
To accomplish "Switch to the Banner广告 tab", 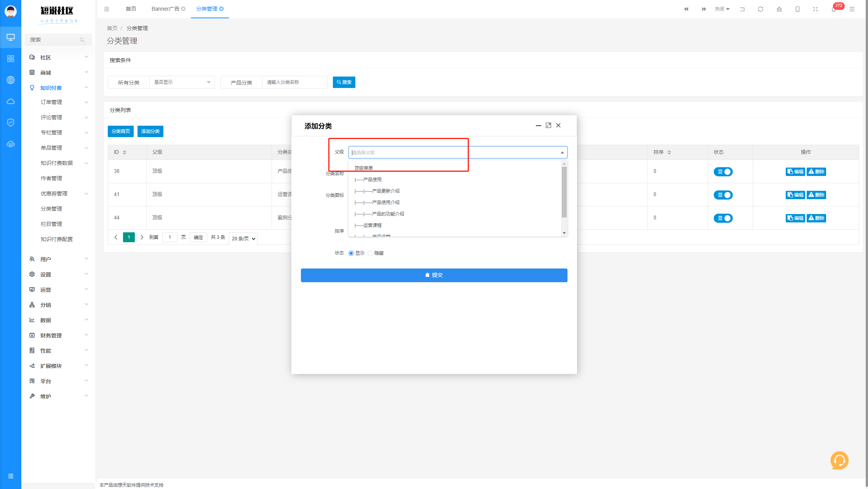I will pos(165,9).
